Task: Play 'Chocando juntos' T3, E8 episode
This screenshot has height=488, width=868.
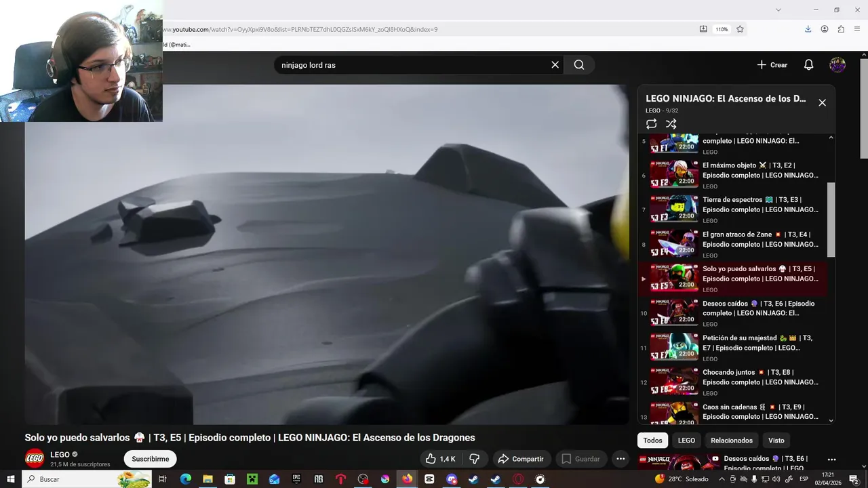Action: [732, 382]
